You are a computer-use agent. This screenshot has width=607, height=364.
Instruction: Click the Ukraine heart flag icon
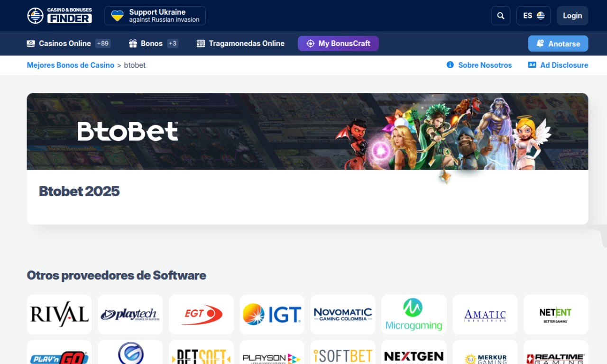click(117, 16)
